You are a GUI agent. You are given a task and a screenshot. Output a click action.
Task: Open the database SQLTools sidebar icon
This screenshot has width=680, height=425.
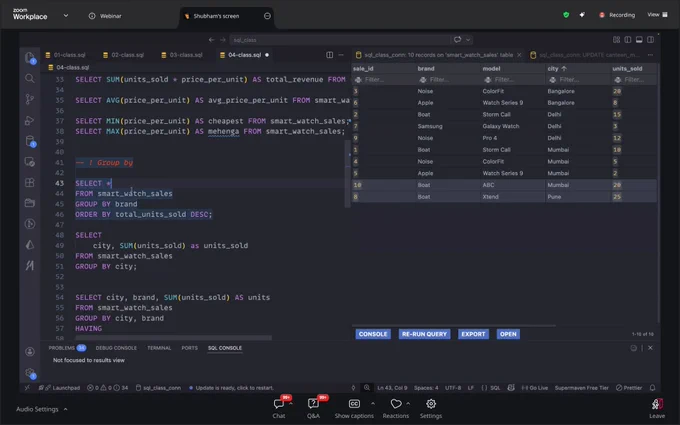(29, 141)
